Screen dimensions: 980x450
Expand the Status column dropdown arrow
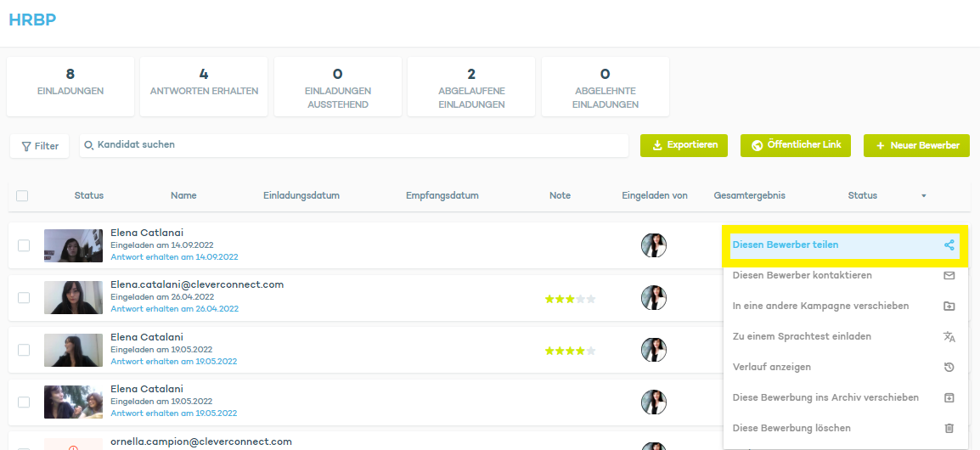click(x=923, y=196)
